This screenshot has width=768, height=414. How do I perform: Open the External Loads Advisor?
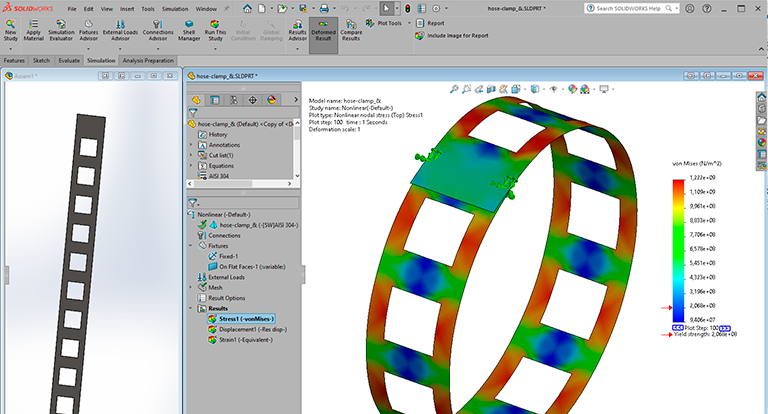[x=121, y=24]
